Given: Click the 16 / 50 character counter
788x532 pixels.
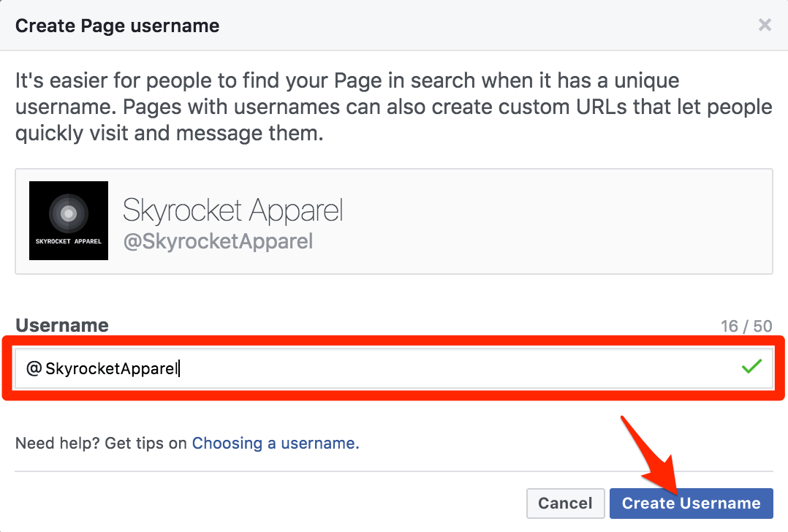Looking at the screenshot, I should point(746,326).
